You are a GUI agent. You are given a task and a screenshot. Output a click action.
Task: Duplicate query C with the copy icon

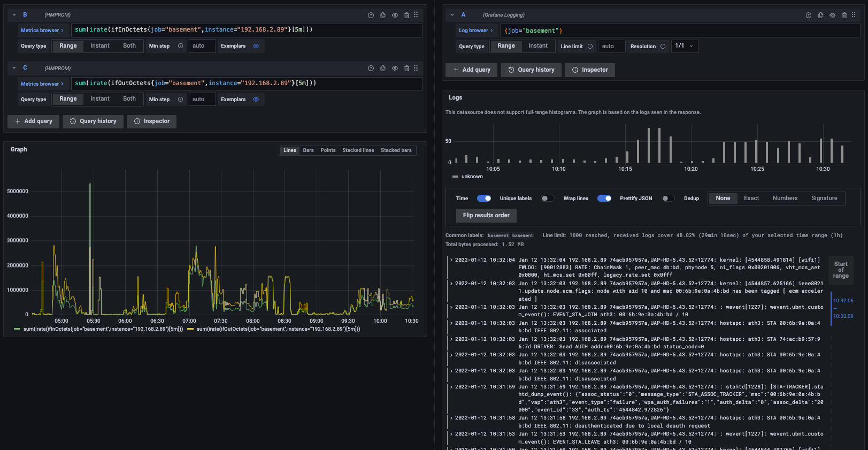[x=383, y=68]
